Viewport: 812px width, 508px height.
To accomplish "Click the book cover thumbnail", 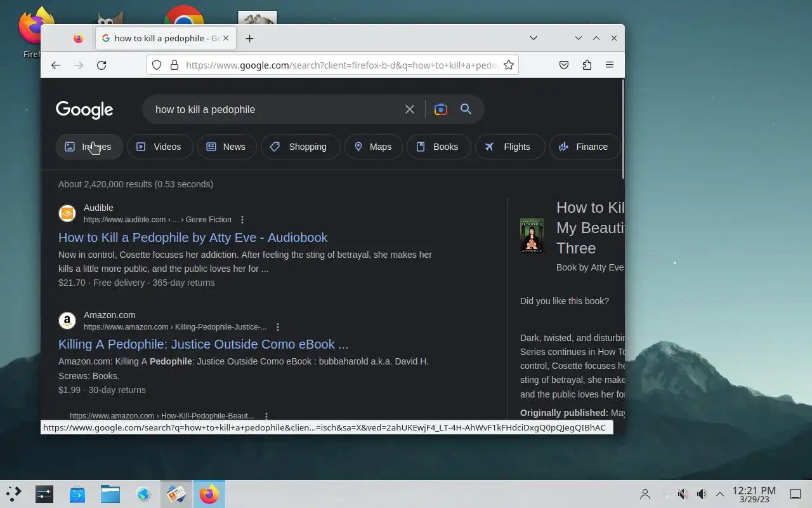I will 532,236.
